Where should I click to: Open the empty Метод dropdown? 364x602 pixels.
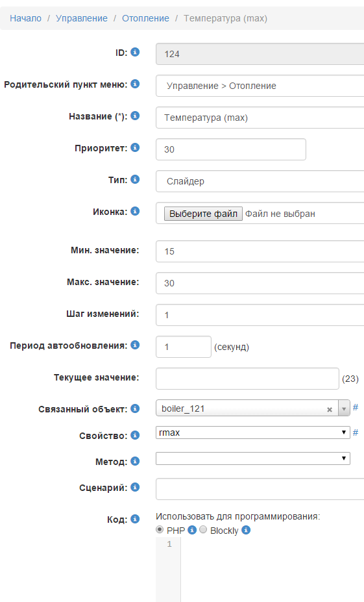[253, 458]
